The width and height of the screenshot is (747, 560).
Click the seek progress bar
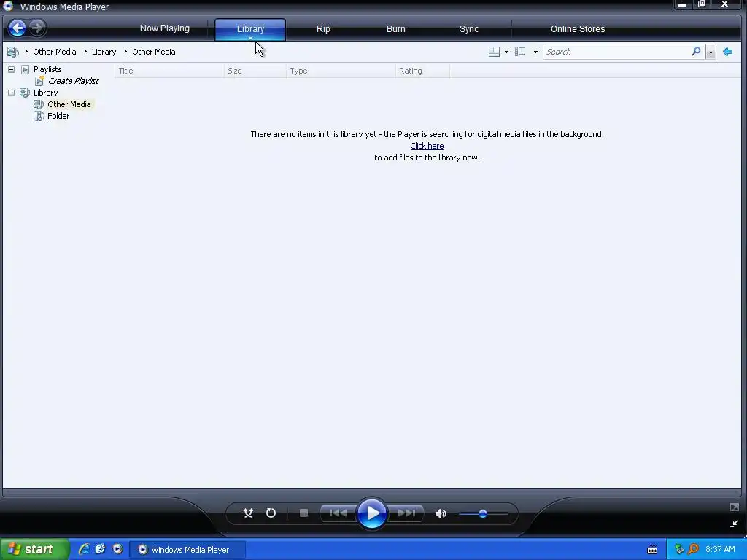(372, 492)
